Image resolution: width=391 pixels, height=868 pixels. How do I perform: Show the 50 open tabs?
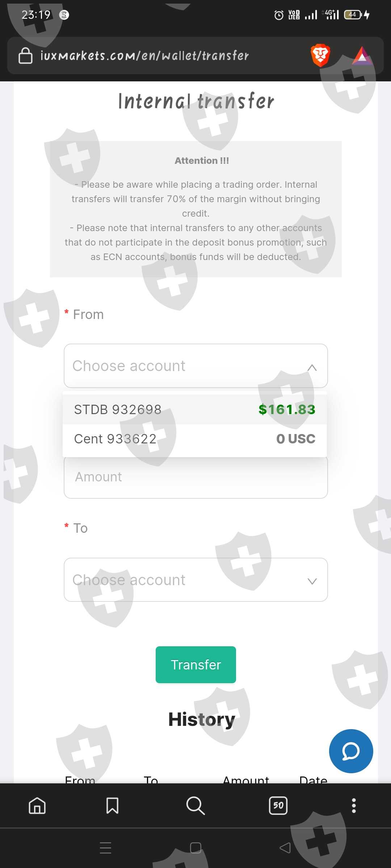[278, 806]
